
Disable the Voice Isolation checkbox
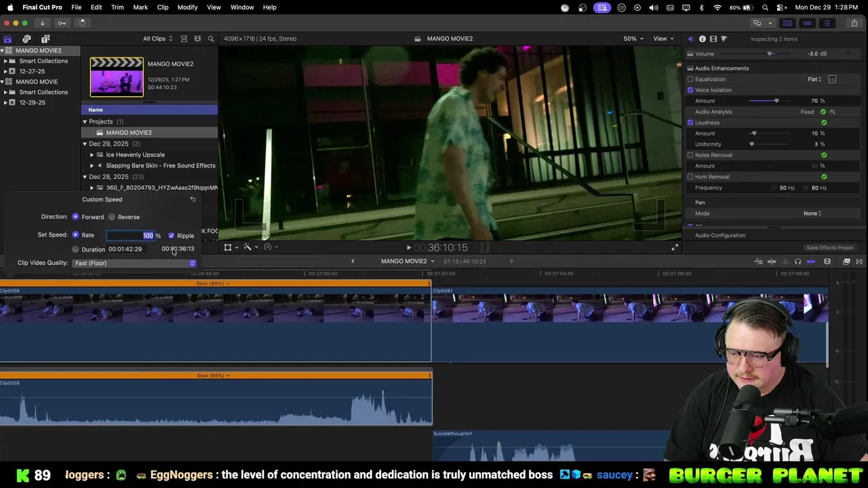(690, 90)
